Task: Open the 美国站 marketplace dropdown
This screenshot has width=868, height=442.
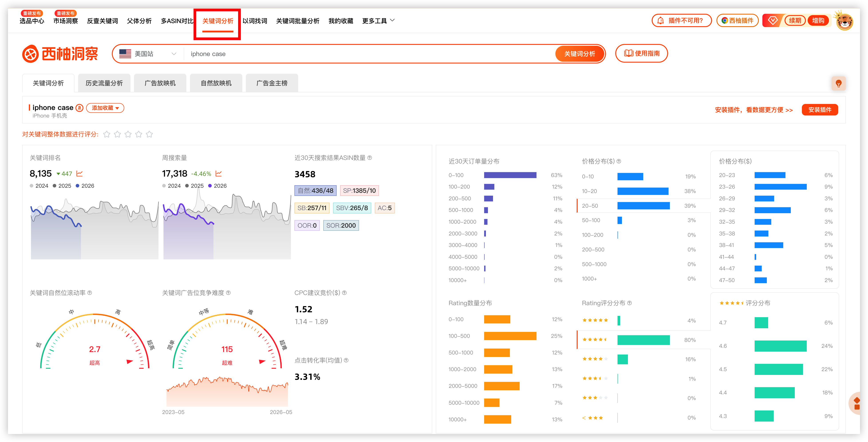Action: coord(148,54)
